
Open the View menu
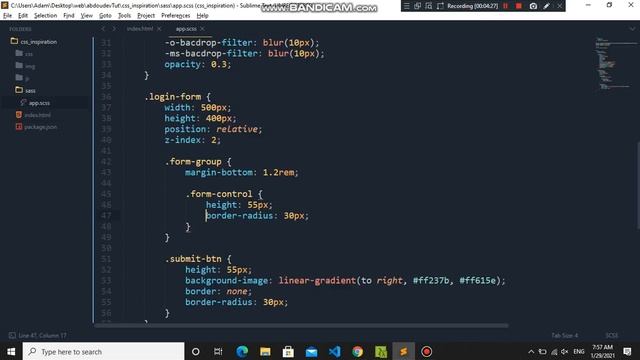(87, 16)
